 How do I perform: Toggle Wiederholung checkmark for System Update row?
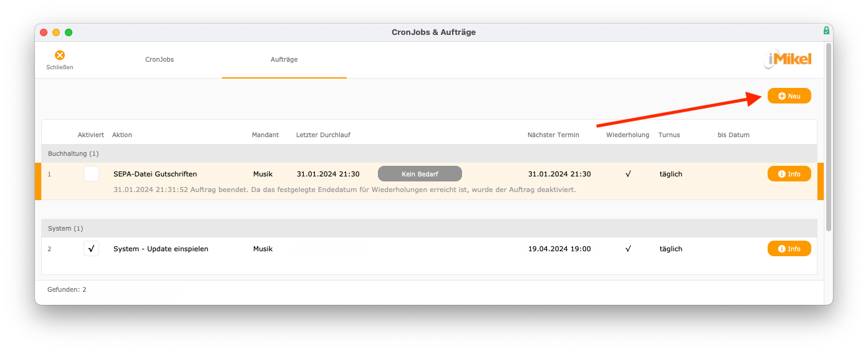[x=627, y=249]
